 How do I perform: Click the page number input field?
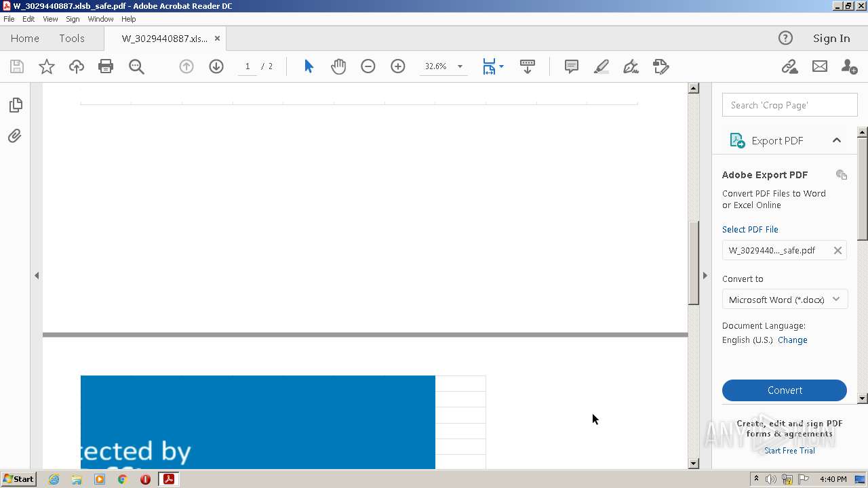[x=248, y=66]
